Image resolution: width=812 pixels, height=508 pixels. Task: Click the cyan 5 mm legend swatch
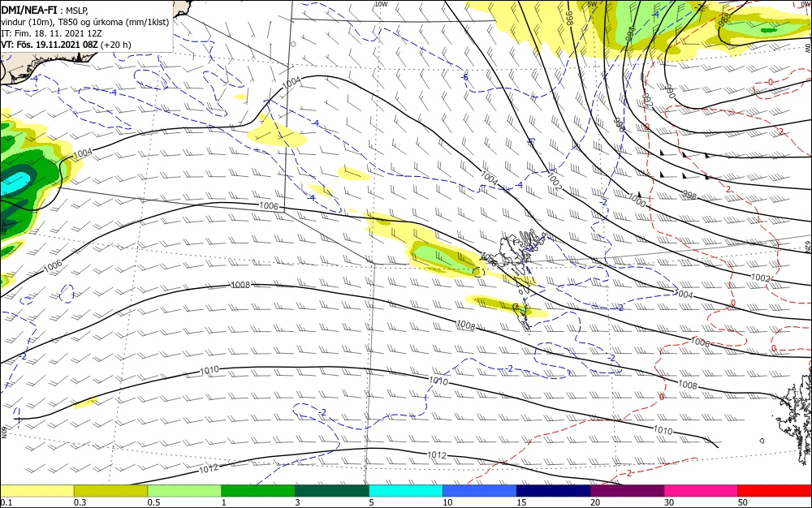406,491
